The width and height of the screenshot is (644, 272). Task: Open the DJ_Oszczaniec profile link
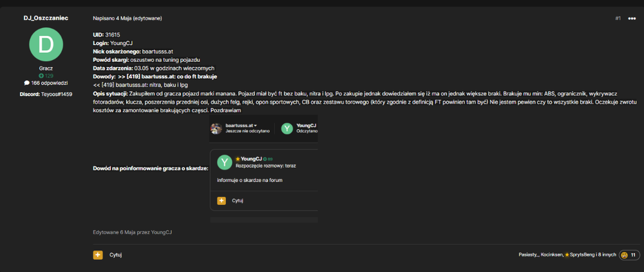[x=46, y=18]
